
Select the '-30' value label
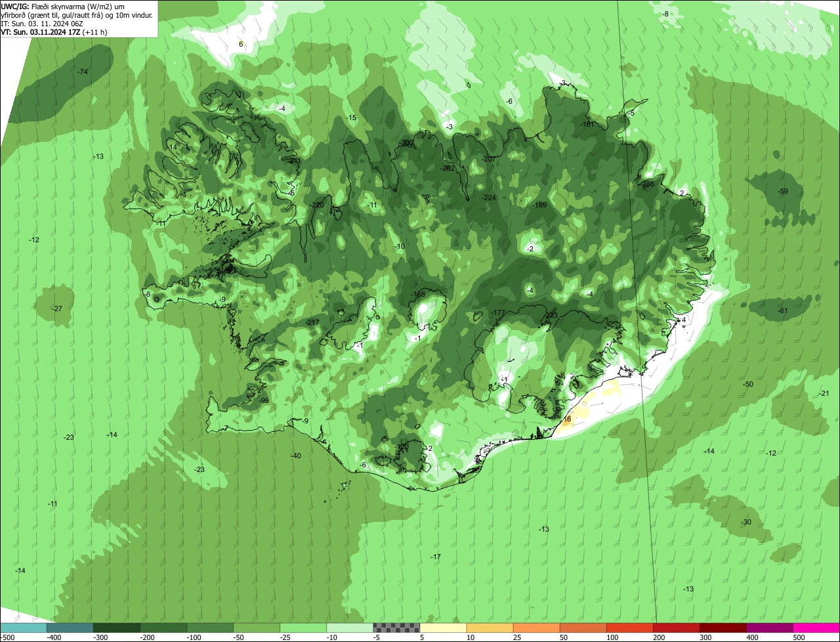point(746,522)
